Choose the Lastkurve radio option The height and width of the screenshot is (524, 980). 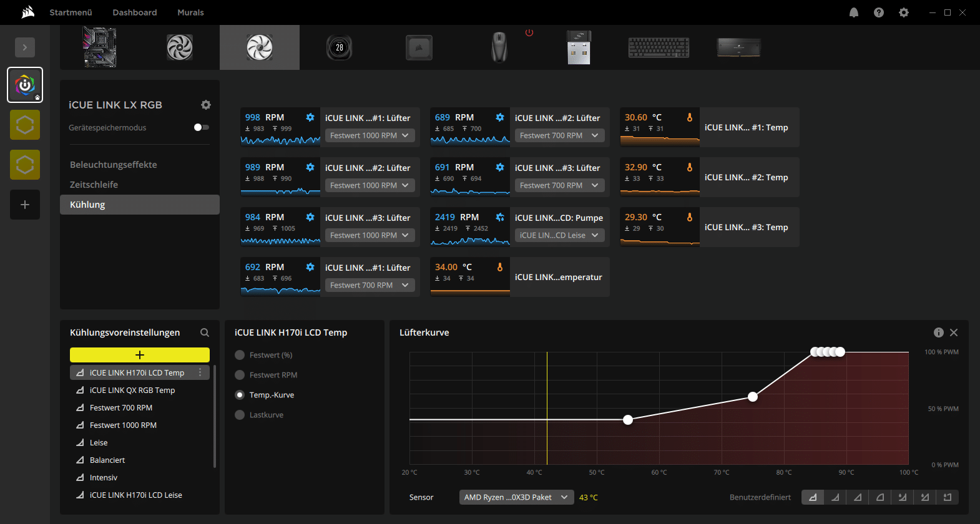[x=240, y=415]
